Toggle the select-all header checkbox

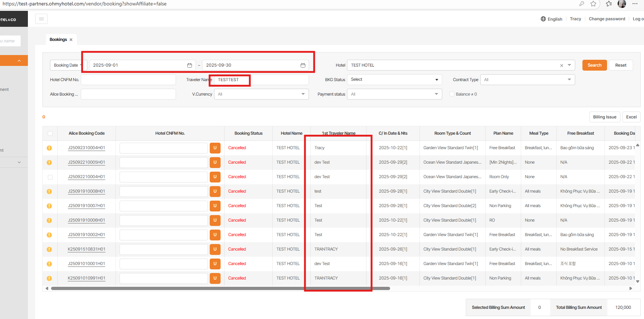click(x=50, y=134)
